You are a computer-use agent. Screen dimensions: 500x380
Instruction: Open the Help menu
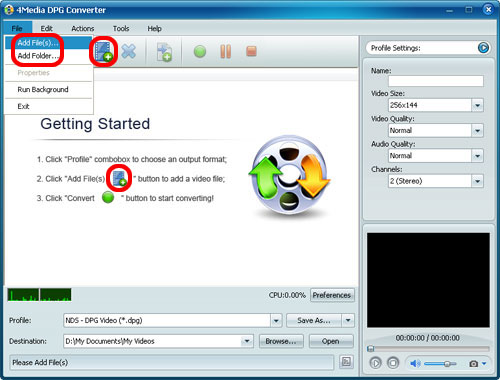(154, 29)
